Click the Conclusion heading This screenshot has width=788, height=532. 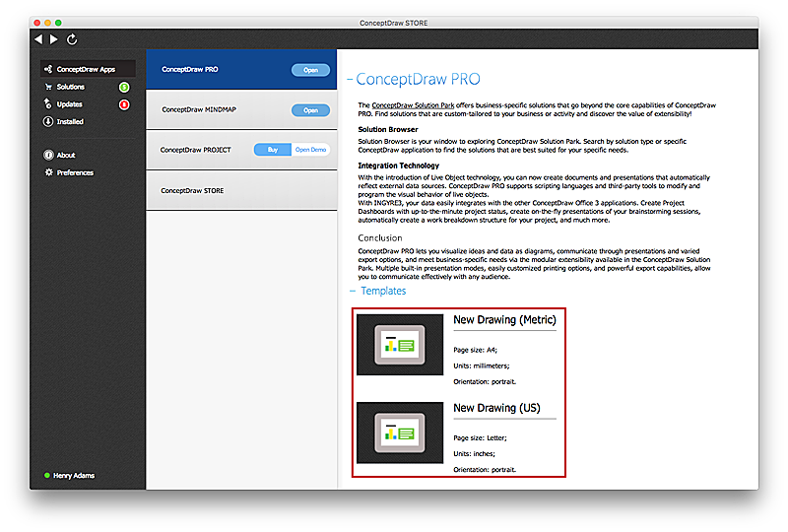point(380,237)
